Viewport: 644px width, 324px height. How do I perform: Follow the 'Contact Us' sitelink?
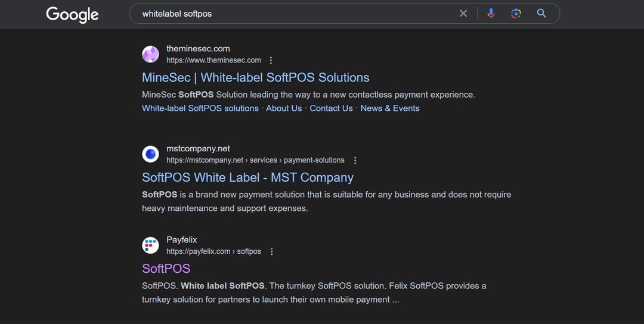(331, 108)
